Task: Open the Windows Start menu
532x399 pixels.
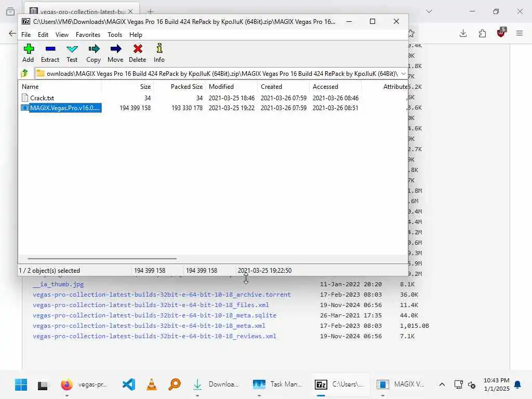Action: pyautogui.click(x=21, y=384)
